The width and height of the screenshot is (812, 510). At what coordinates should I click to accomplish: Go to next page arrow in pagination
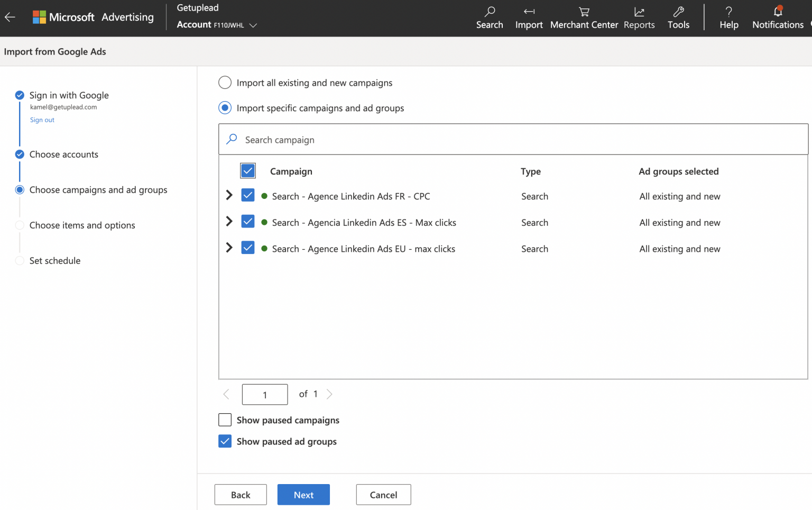[x=329, y=394]
